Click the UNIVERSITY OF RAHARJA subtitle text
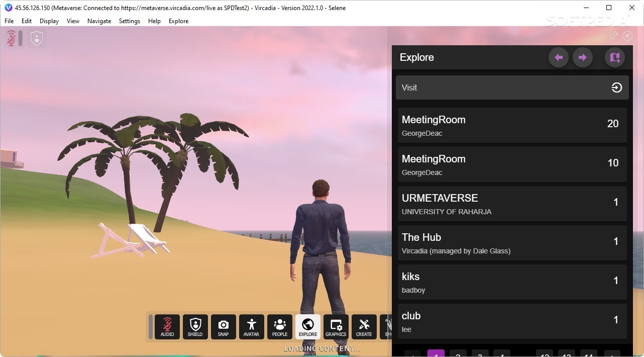Image resolution: width=644 pixels, height=357 pixels. pyautogui.click(x=447, y=212)
